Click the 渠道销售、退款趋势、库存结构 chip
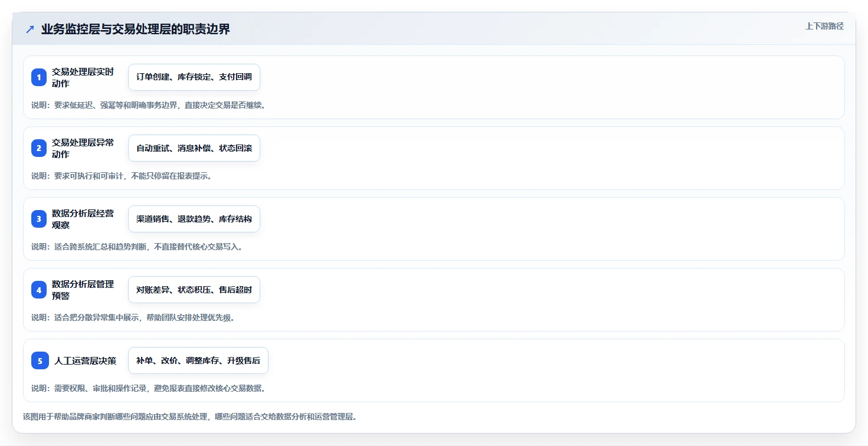The width and height of the screenshot is (868, 446). [194, 219]
